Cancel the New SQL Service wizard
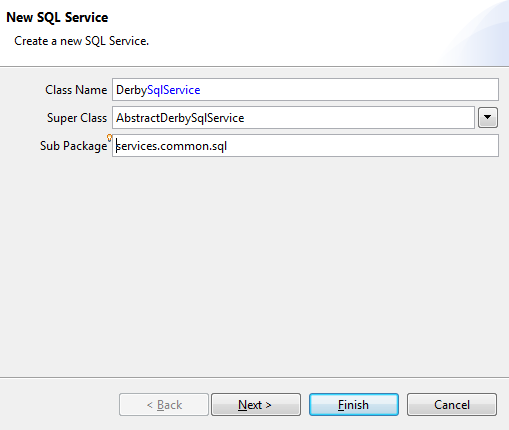Screen dimensions: 509x430 452,405
